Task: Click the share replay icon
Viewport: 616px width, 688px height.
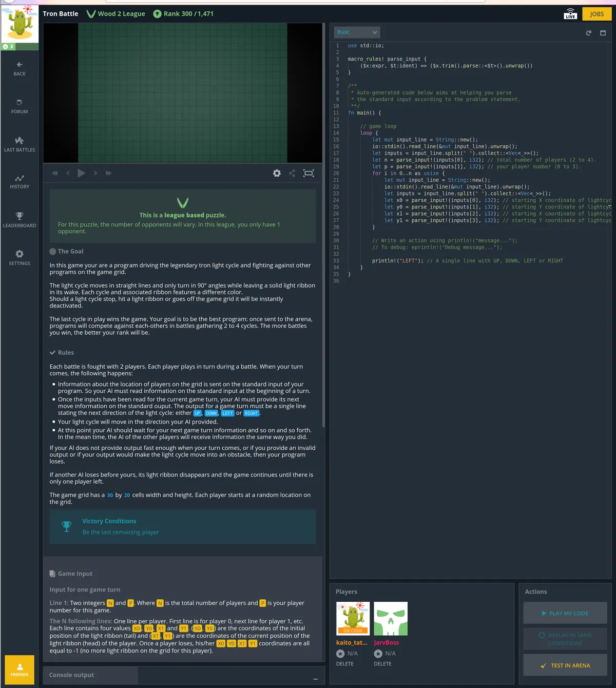Action: 292,174
